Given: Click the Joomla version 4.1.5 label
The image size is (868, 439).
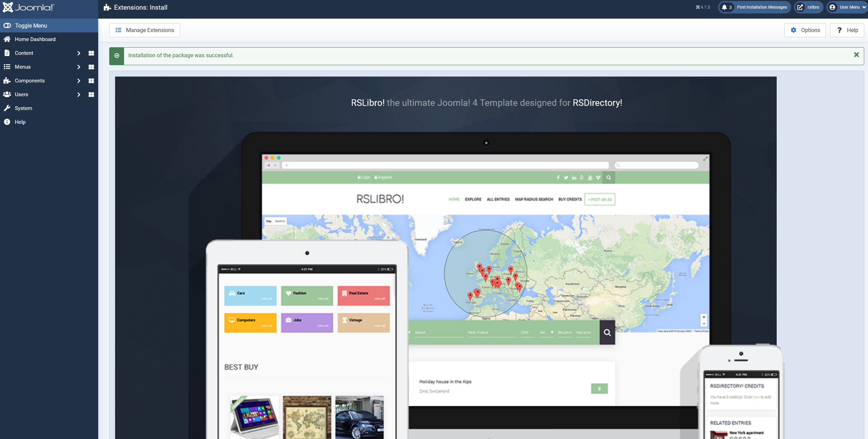Looking at the screenshot, I should (703, 7).
